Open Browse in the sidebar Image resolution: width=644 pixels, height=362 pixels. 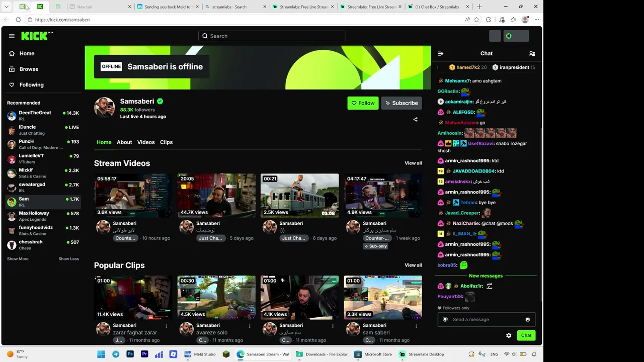tap(29, 69)
